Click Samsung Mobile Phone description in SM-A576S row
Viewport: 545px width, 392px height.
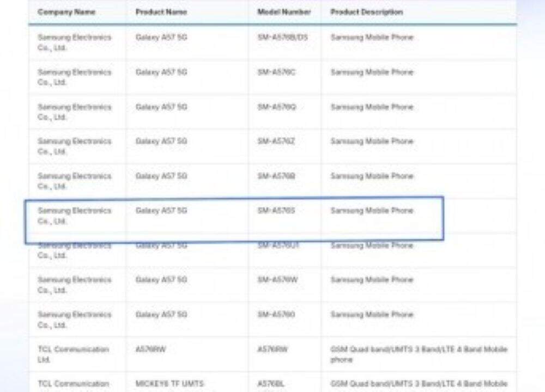(372, 210)
